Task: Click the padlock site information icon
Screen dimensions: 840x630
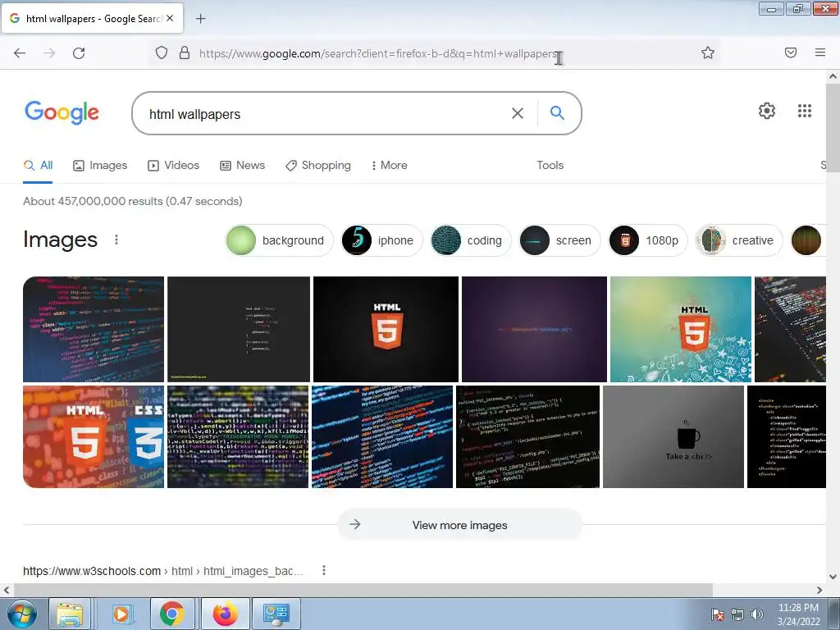Action: tap(185, 52)
